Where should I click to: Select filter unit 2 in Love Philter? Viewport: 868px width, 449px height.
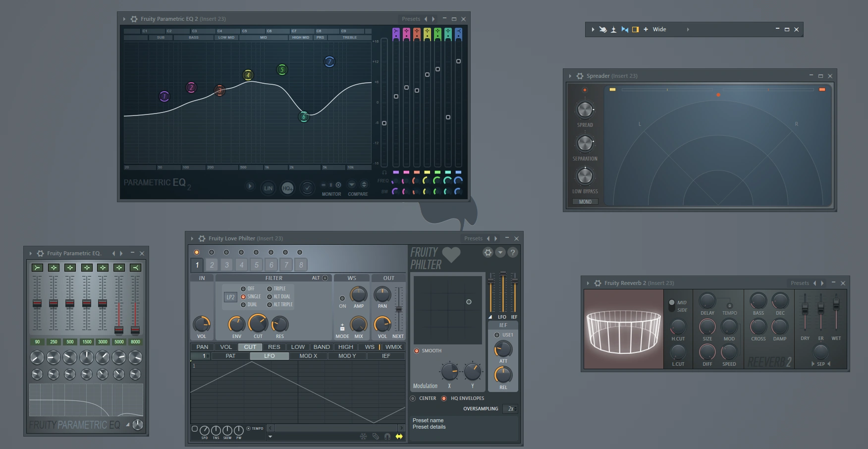click(x=212, y=265)
